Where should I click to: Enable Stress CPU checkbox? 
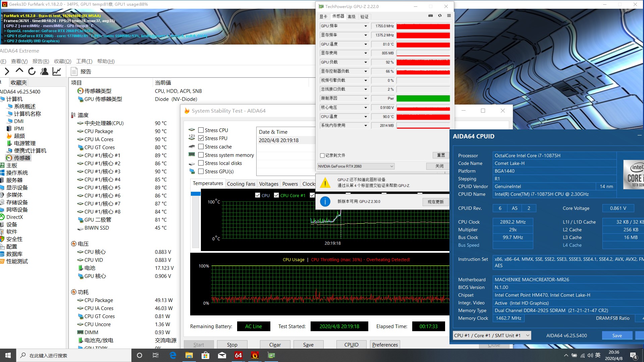(x=201, y=130)
